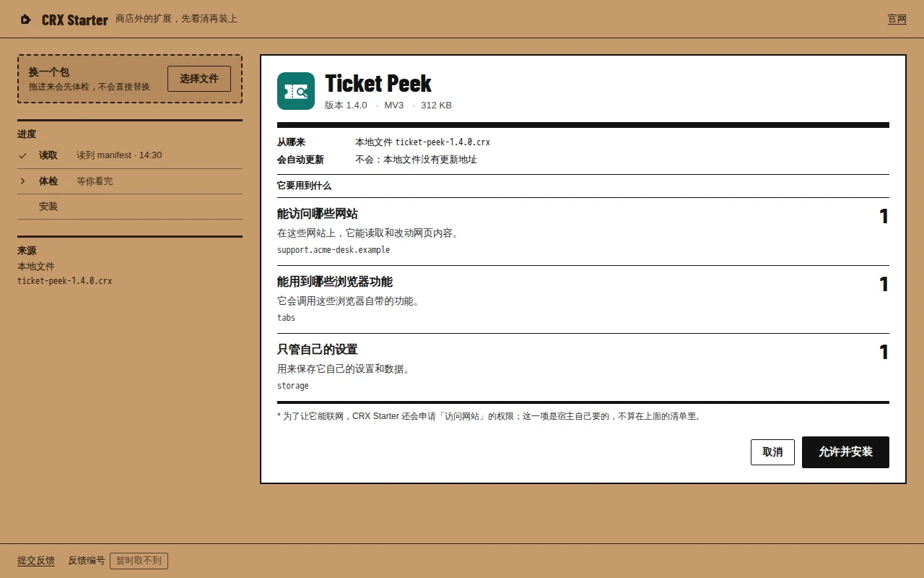
Task: Click the support.acme-desk.example host text
Action: pyautogui.click(x=334, y=250)
